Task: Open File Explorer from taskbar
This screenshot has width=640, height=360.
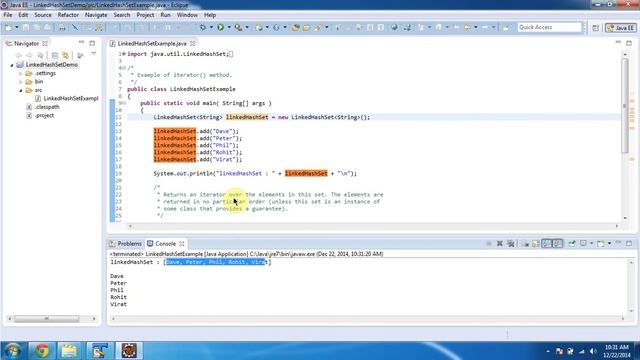Action: pos(69,351)
